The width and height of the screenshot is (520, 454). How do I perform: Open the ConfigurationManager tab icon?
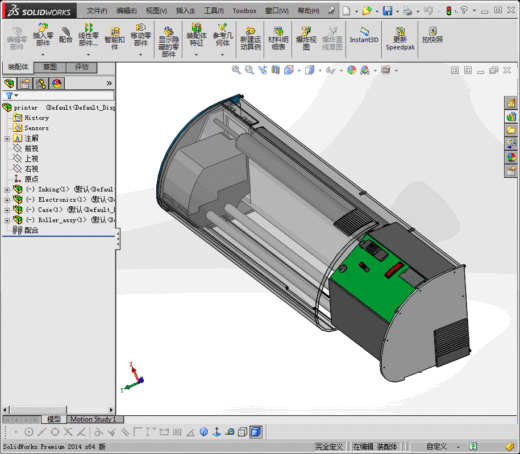[x=41, y=83]
